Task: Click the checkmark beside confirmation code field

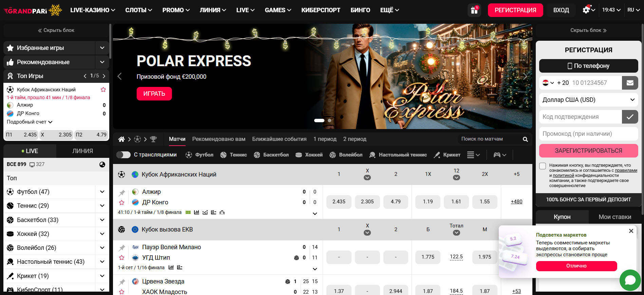Action: pos(630,117)
